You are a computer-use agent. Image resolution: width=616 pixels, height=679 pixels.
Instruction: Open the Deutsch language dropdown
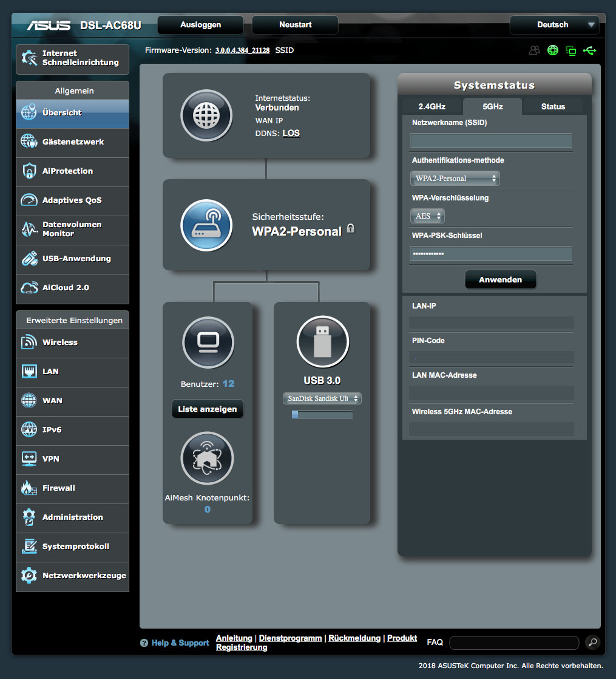[554, 25]
